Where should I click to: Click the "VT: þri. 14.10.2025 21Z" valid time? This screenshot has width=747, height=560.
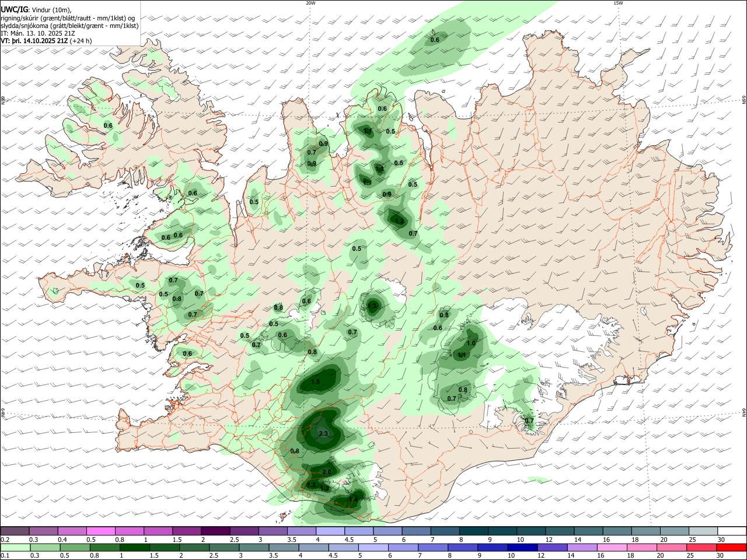pyautogui.click(x=34, y=41)
